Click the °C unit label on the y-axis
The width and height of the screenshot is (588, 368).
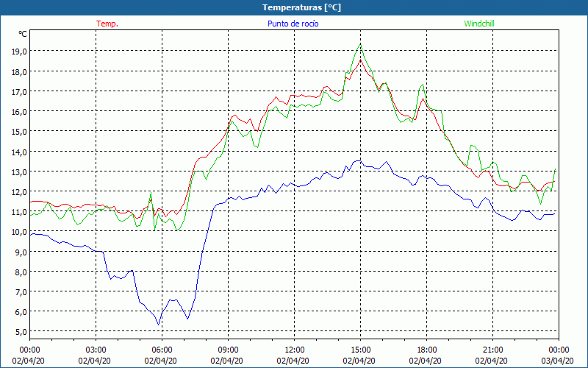point(23,34)
